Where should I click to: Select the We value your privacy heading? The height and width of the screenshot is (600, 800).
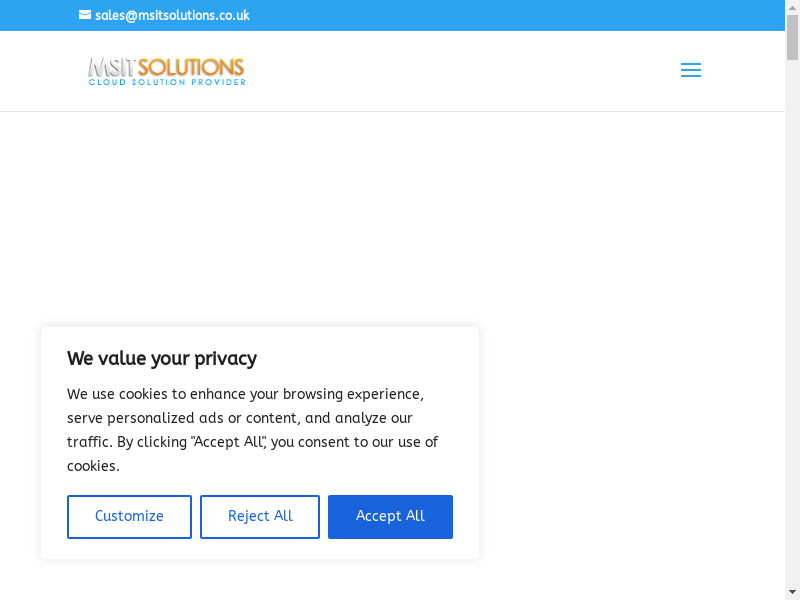coord(162,358)
